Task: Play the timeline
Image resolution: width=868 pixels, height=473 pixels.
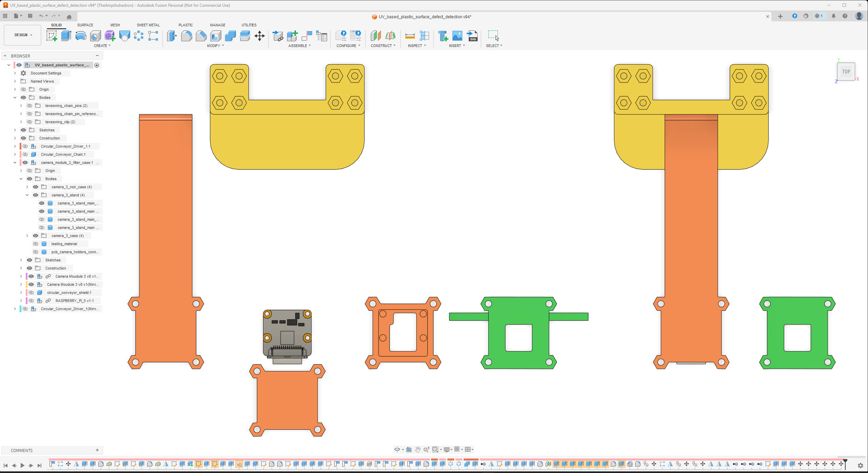Action: tap(22, 465)
